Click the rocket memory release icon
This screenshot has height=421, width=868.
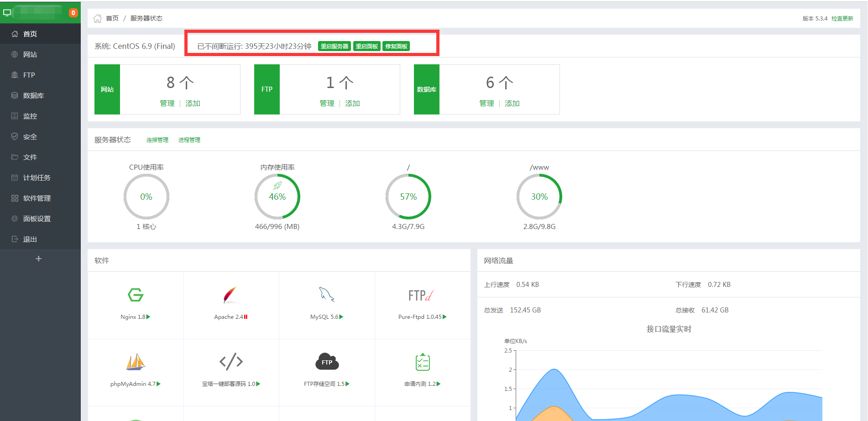[277, 186]
